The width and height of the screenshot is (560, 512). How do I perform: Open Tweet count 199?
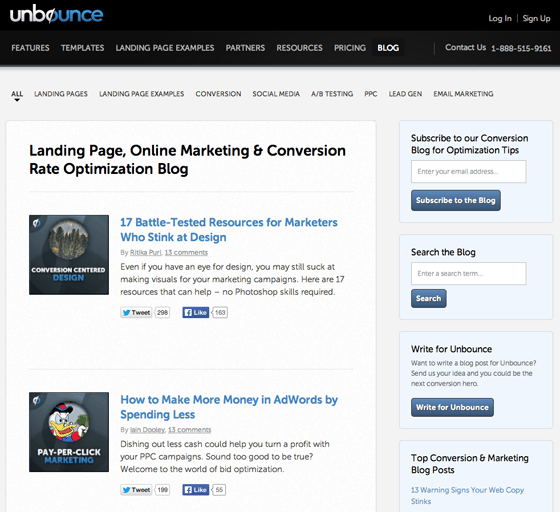click(162, 490)
